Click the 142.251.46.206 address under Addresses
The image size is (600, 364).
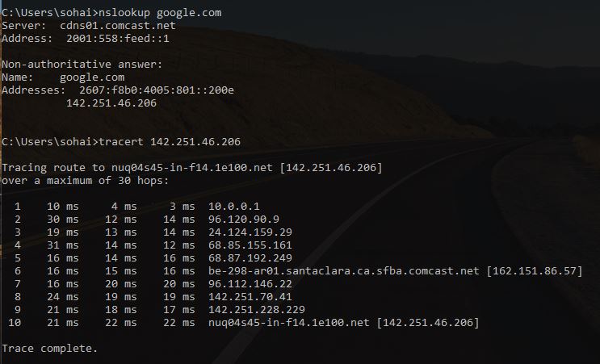[x=111, y=103]
